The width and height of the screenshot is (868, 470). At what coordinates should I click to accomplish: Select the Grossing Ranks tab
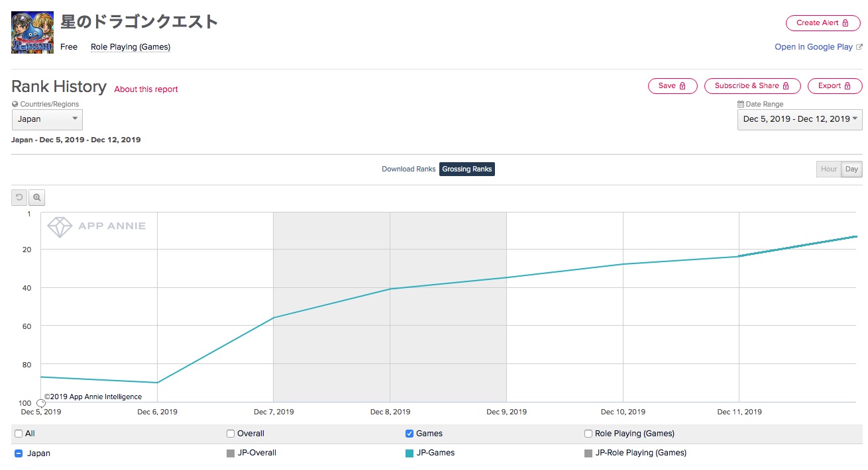[467, 169]
